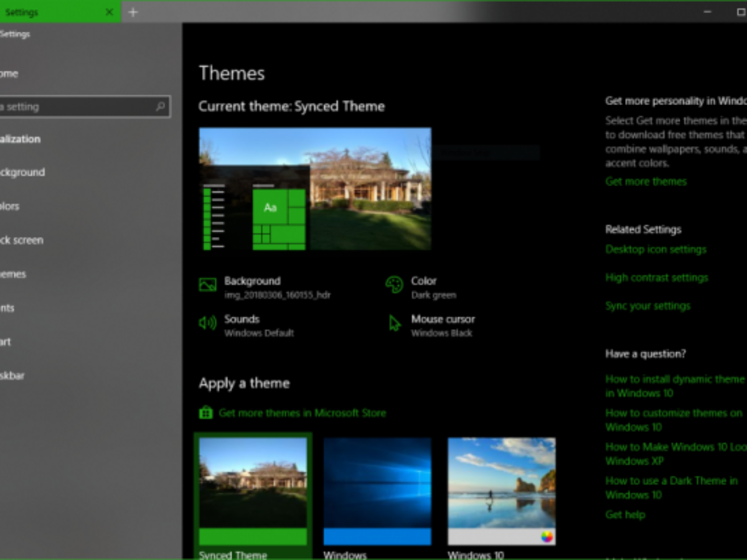Open Background picture settings icon
Screen dimensions: 747x560
point(207,285)
